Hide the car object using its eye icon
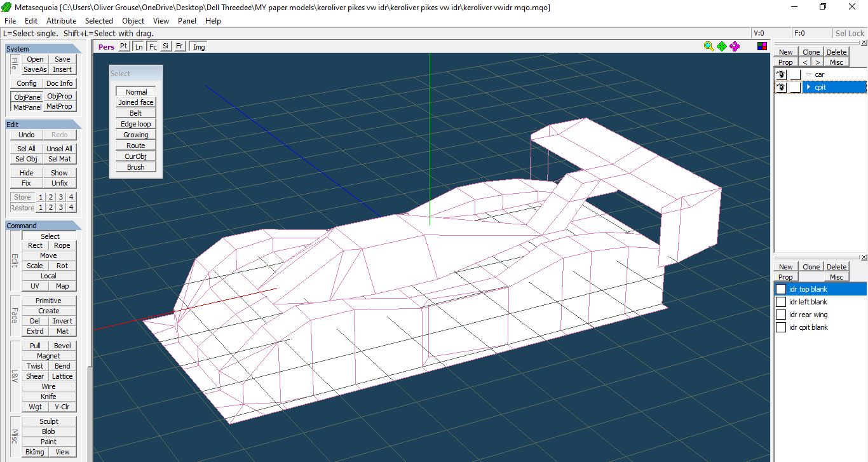 click(x=781, y=74)
